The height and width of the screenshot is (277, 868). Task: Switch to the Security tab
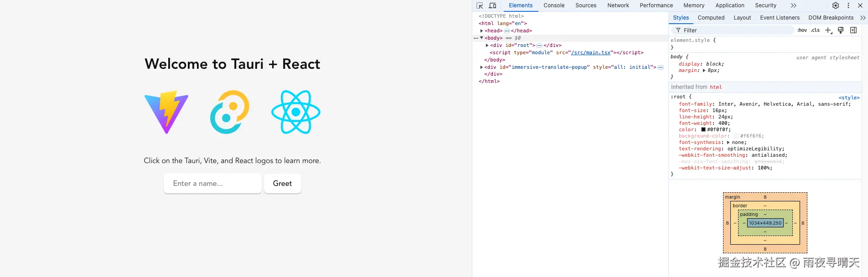[765, 5]
